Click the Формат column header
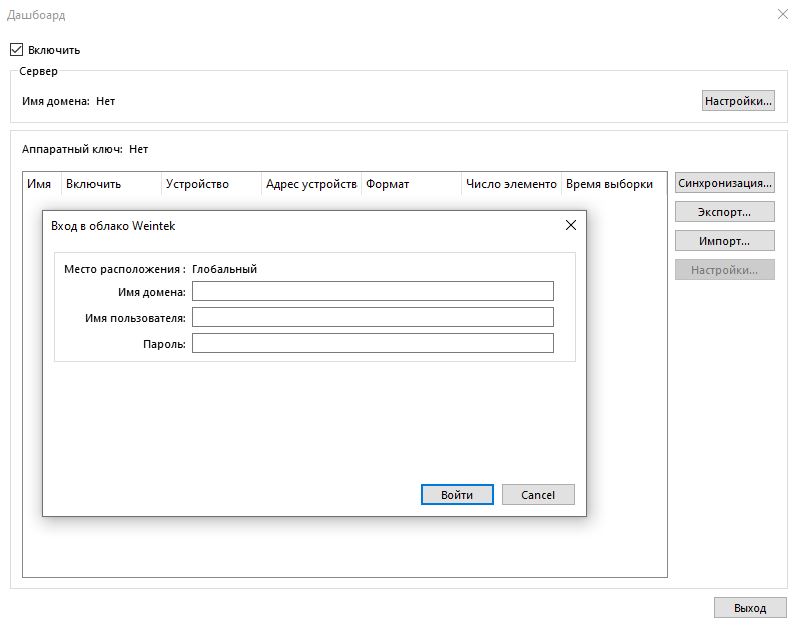Image resolution: width=795 pixels, height=629 pixels. [411, 184]
